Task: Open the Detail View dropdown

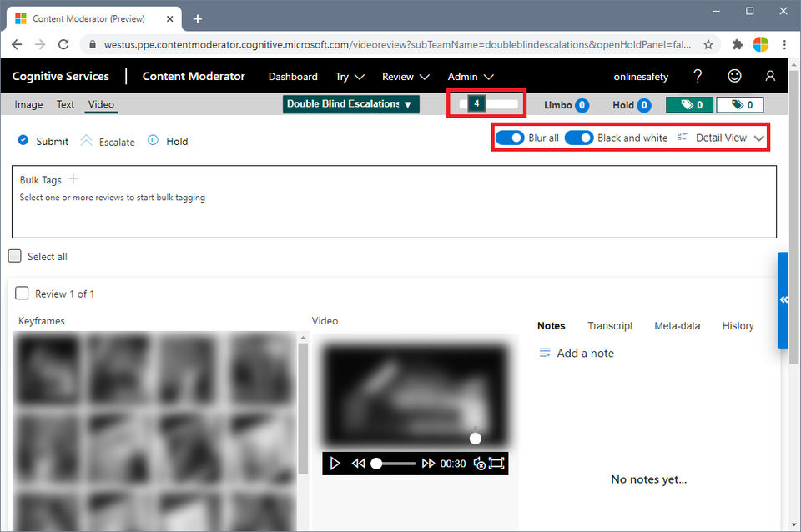Action: tap(720, 138)
